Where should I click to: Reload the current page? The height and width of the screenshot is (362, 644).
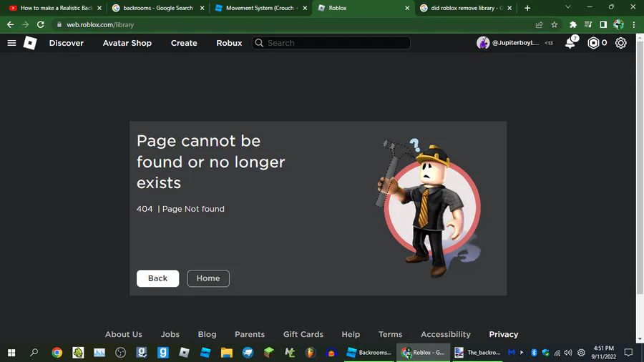[x=41, y=24]
